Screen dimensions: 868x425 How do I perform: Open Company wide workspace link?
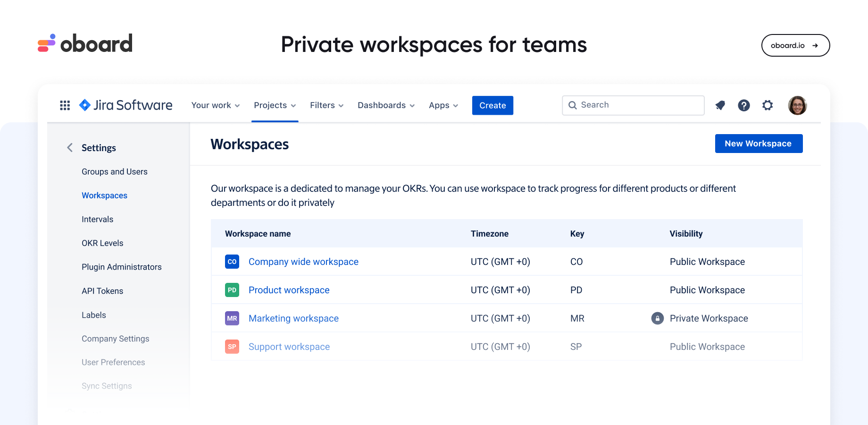click(x=303, y=262)
